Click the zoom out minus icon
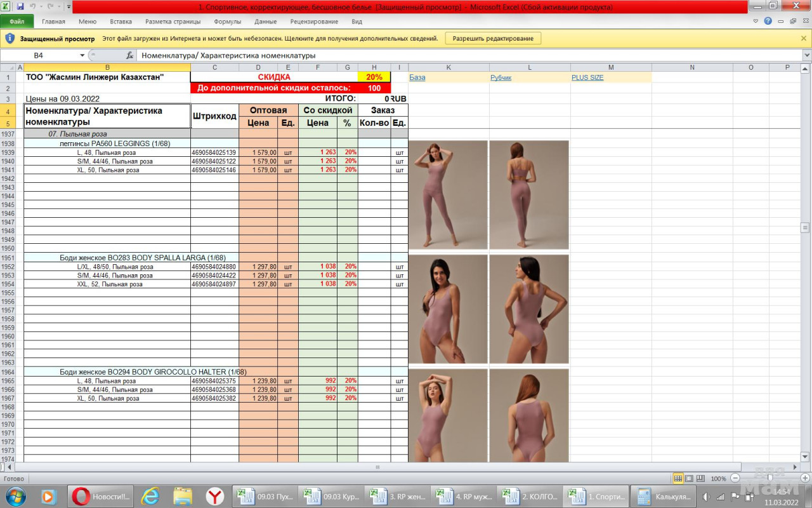This screenshot has width=812, height=508. click(x=735, y=478)
